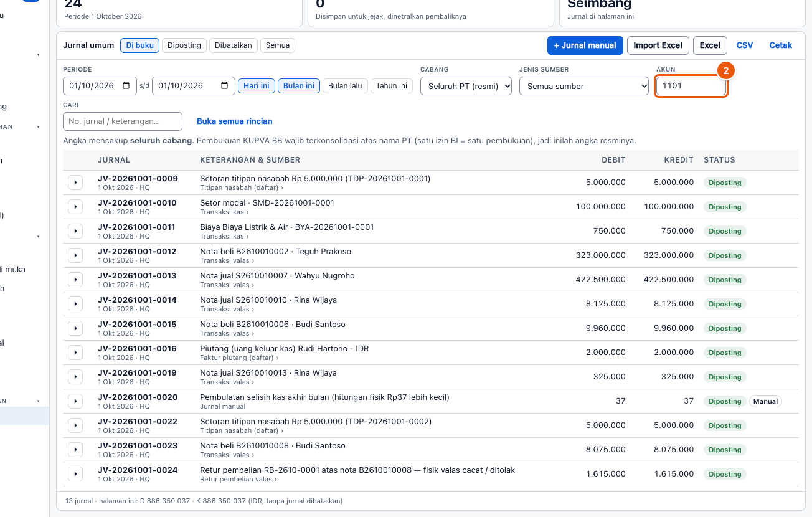Open Transaksi kas link under Setor modal
The image size is (812, 517).
tap(224, 212)
